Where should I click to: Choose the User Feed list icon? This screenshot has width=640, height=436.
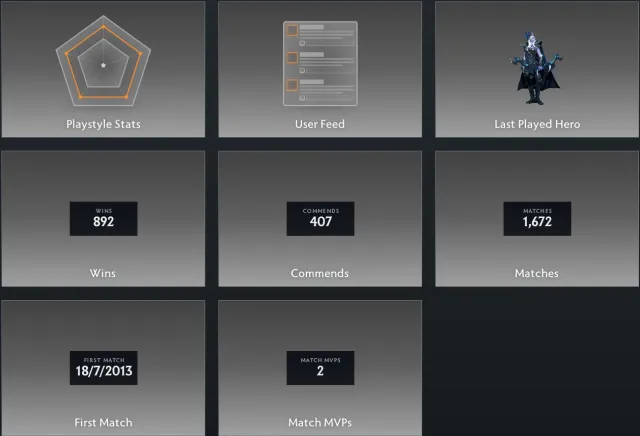(x=320, y=64)
